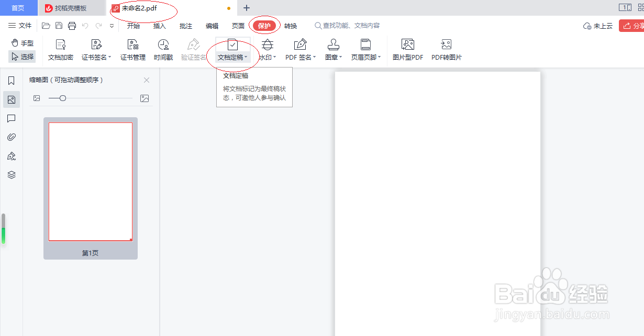Screen dimensions: 644x336
Task: Open the signature pen panel in sidebar
Action: [x=12, y=156]
